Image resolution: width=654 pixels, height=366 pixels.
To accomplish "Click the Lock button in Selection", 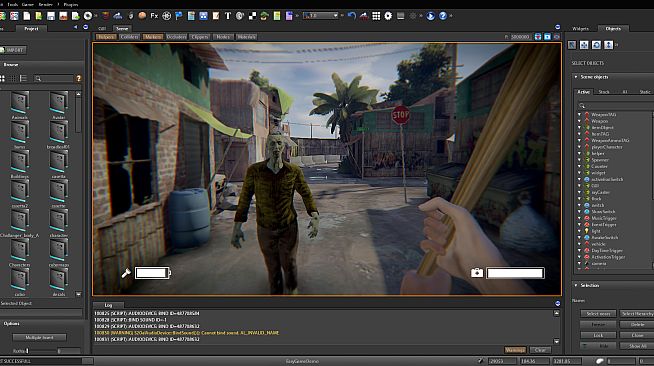I will pyautogui.click(x=598, y=335).
